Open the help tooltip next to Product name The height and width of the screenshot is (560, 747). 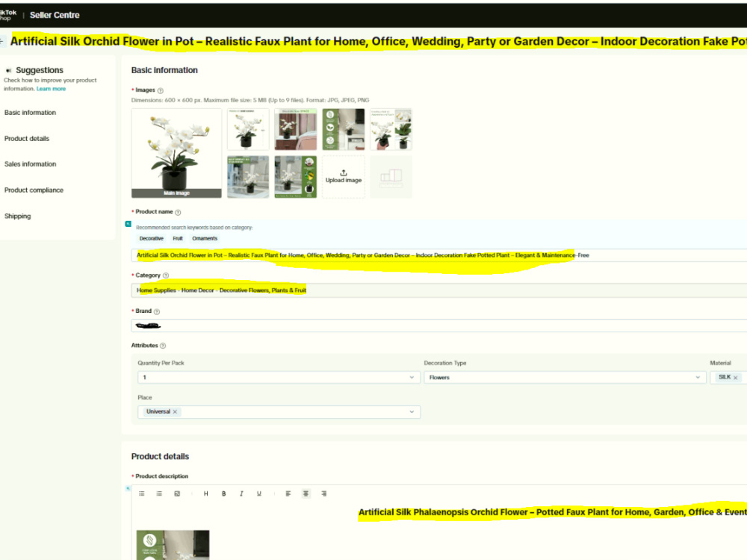pyautogui.click(x=179, y=212)
